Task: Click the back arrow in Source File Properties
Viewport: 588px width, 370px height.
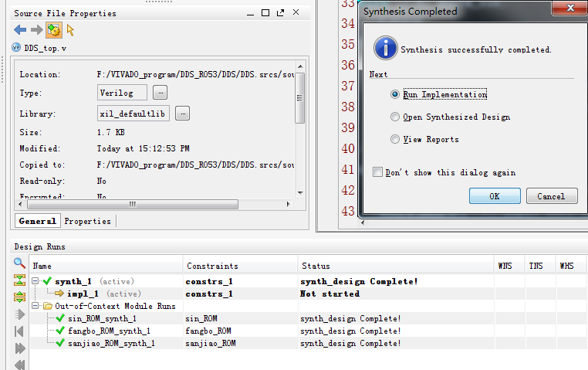Action: 20,30
